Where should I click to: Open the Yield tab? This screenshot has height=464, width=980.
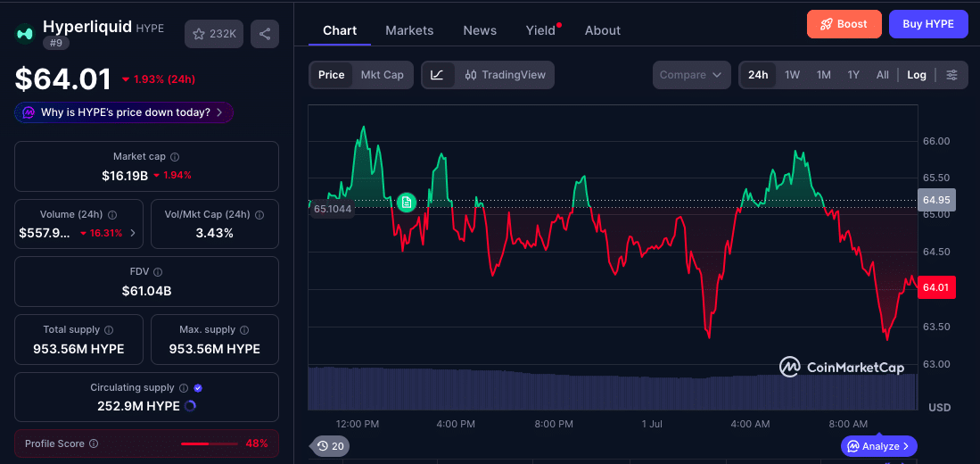[x=541, y=30]
